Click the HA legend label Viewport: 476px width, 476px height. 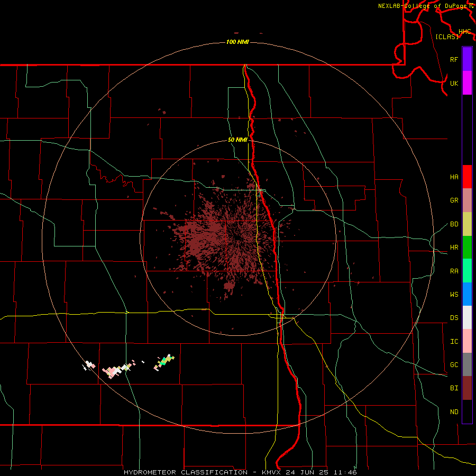point(454,177)
